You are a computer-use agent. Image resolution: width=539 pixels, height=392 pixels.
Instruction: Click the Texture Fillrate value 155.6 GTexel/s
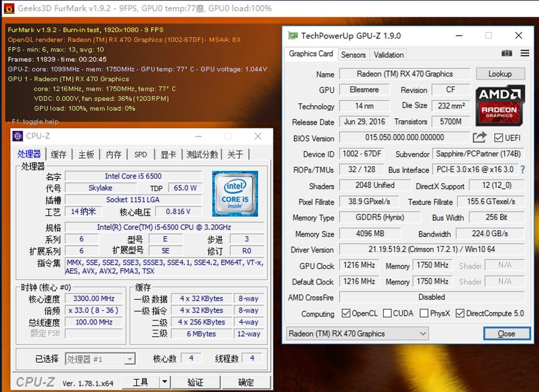click(491, 202)
